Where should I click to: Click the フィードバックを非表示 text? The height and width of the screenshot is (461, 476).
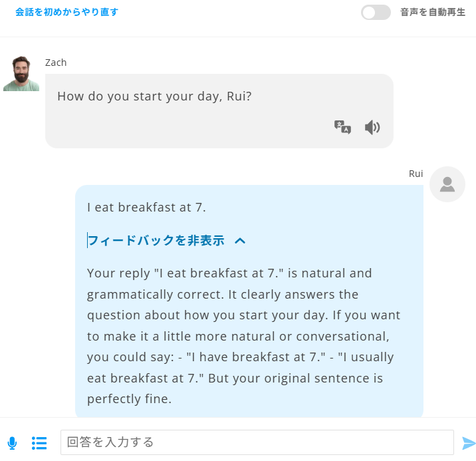156,241
